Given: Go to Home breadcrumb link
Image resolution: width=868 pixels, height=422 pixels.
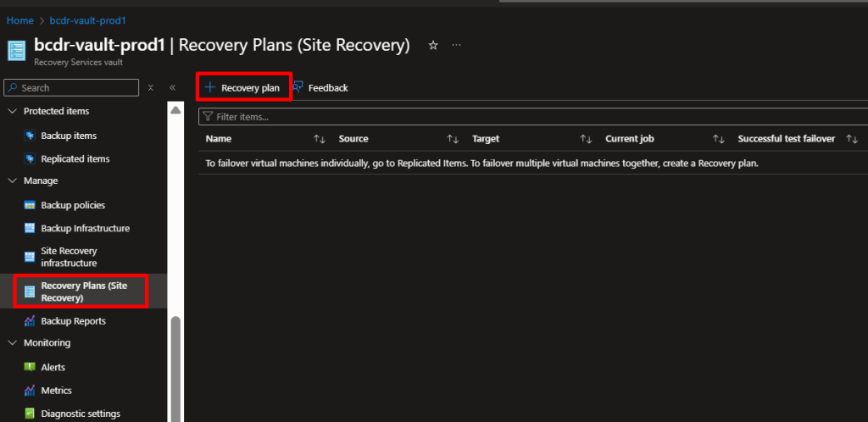Looking at the screenshot, I should 20,19.
